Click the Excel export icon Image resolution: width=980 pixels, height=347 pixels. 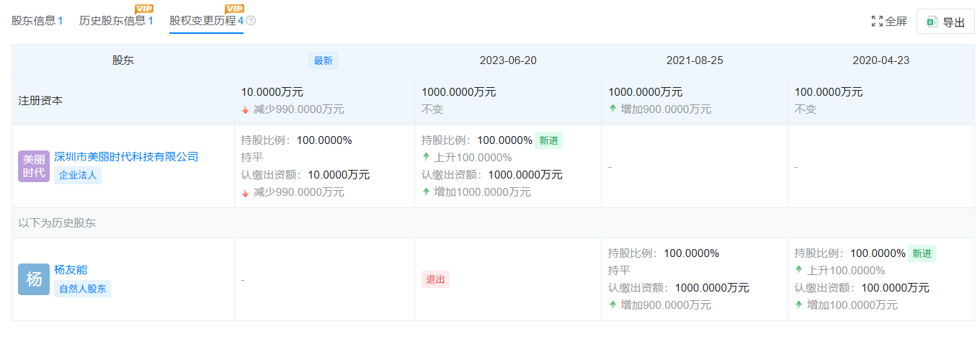pyautogui.click(x=932, y=22)
